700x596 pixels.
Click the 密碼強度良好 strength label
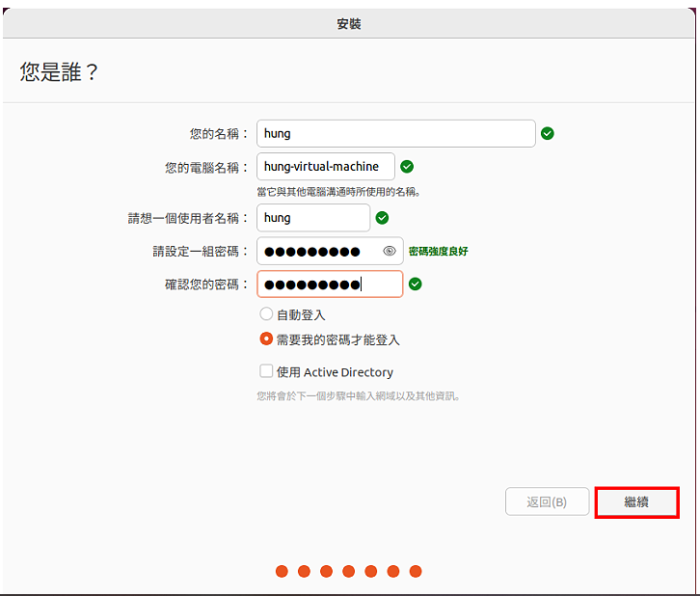[x=439, y=252]
